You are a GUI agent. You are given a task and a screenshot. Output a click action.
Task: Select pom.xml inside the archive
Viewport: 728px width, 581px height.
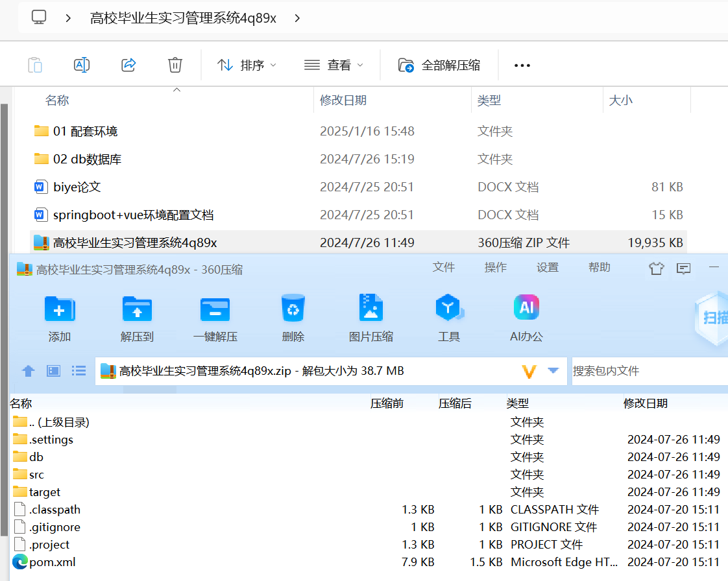(53, 562)
